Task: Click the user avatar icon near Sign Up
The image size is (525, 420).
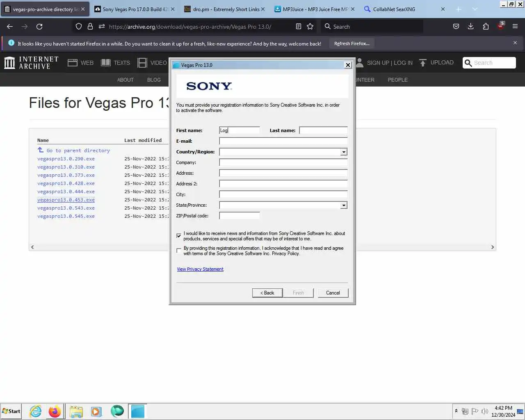Action: tap(360, 63)
